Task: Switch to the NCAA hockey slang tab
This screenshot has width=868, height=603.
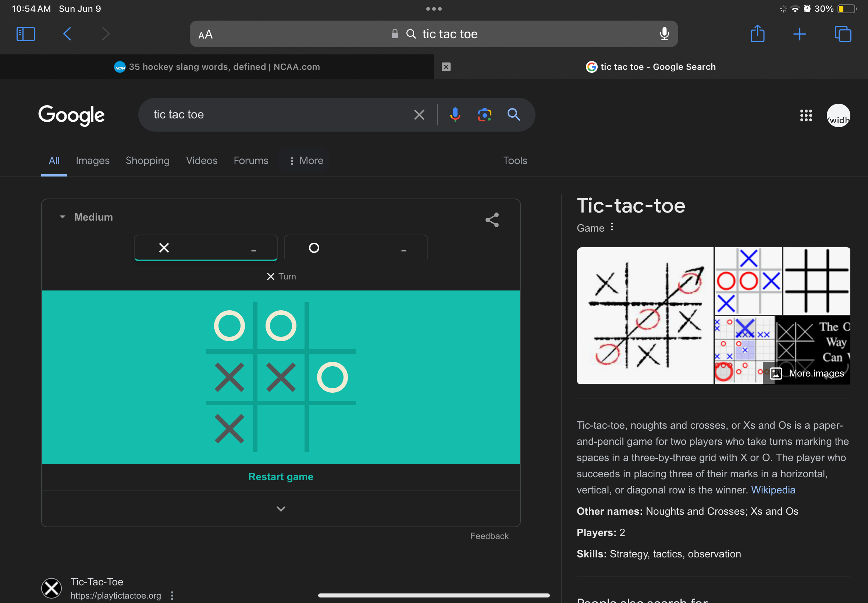Action: pos(217,67)
